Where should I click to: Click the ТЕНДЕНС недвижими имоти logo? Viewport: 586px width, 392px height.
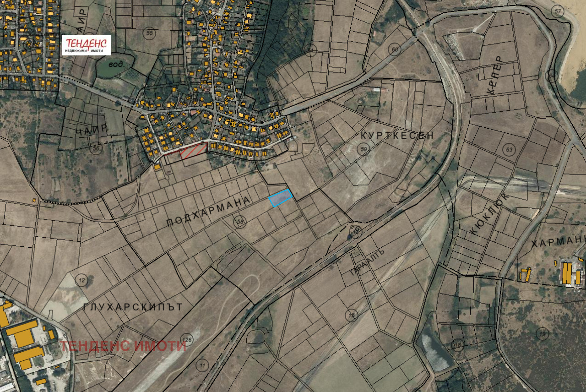point(86,45)
